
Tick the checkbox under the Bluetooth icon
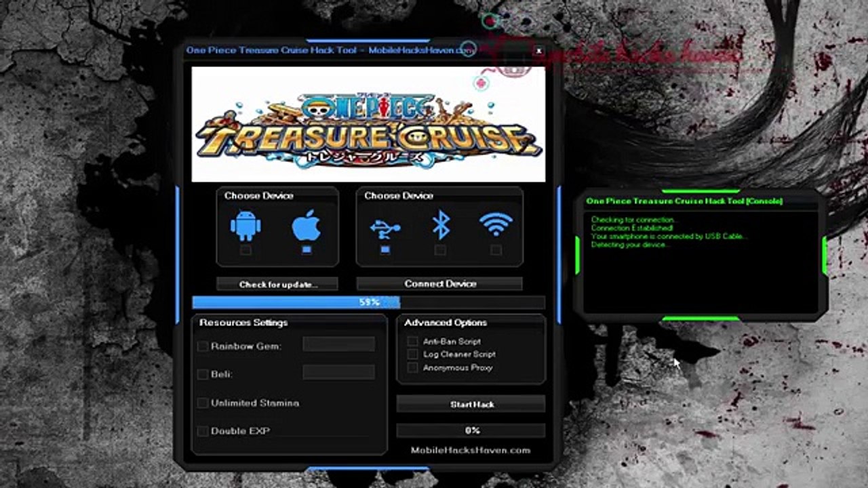tap(441, 249)
